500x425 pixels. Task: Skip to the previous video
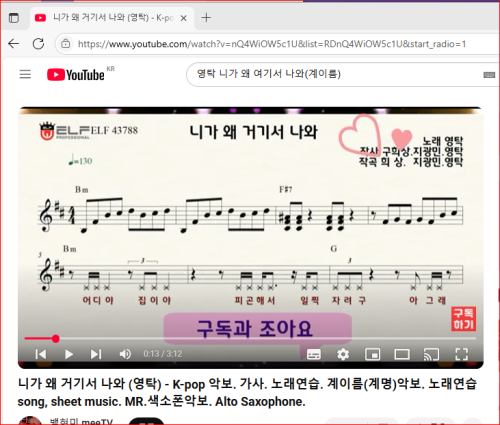[x=41, y=354]
